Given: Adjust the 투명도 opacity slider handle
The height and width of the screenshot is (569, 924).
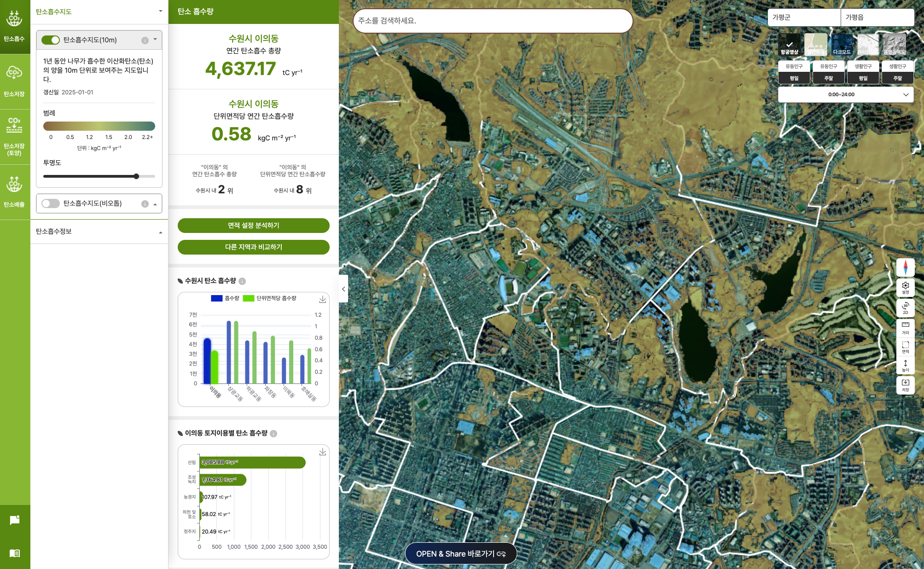Looking at the screenshot, I should coord(136,176).
